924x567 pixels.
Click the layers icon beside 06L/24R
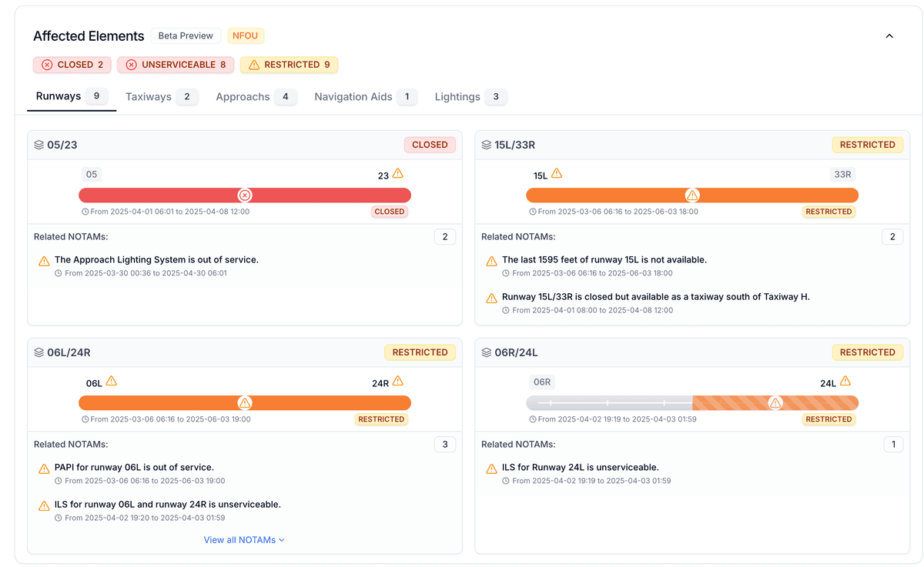coord(39,352)
